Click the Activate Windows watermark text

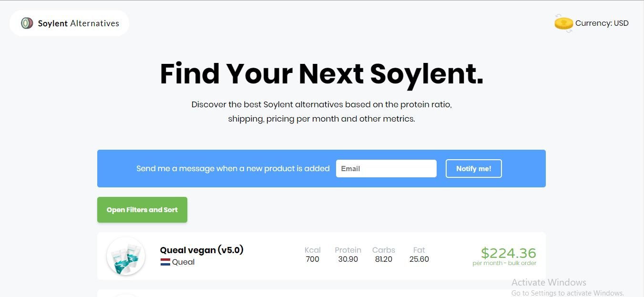coord(549,282)
